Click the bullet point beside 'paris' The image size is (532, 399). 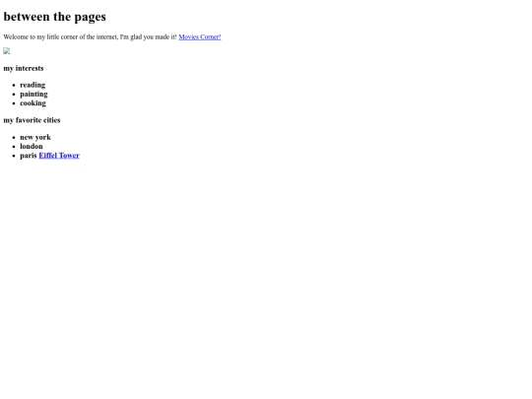pos(14,156)
